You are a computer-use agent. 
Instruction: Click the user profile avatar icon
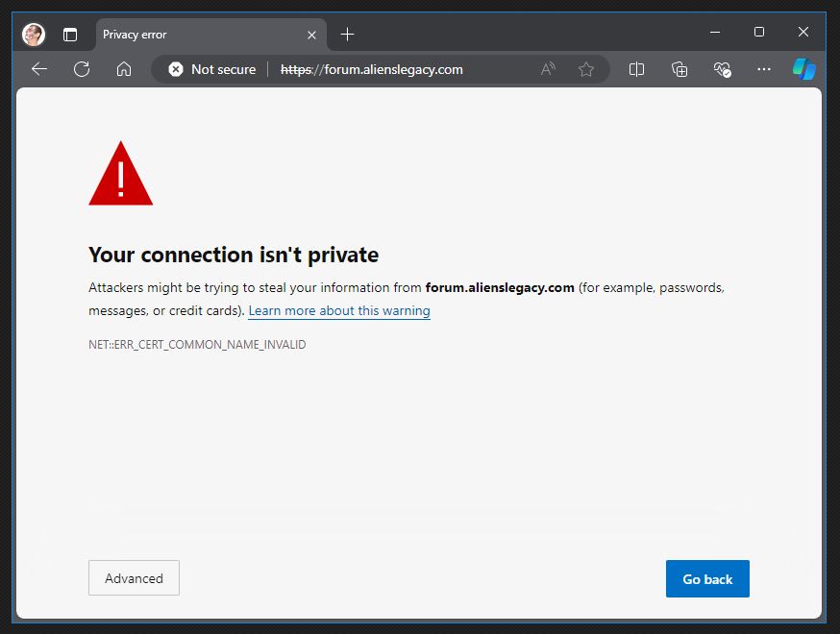click(34, 35)
